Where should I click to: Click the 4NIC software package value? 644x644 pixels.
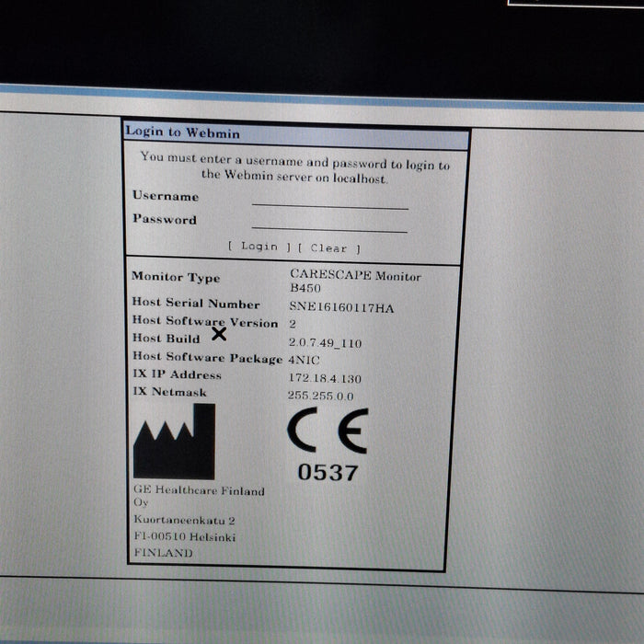click(304, 360)
